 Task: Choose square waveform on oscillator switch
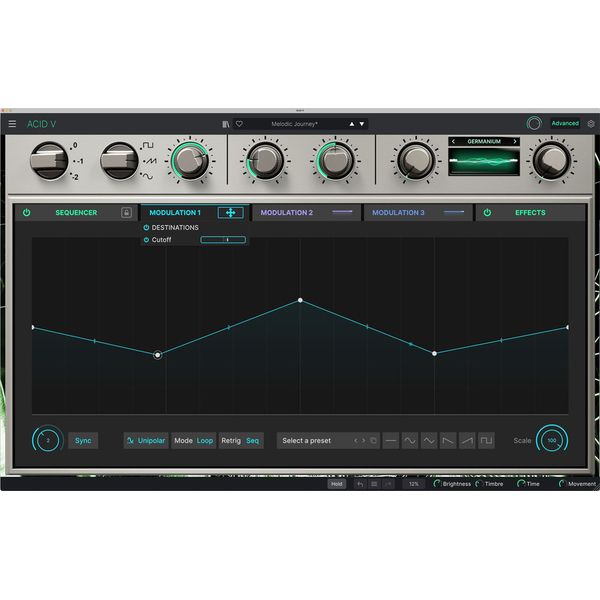pos(148,145)
